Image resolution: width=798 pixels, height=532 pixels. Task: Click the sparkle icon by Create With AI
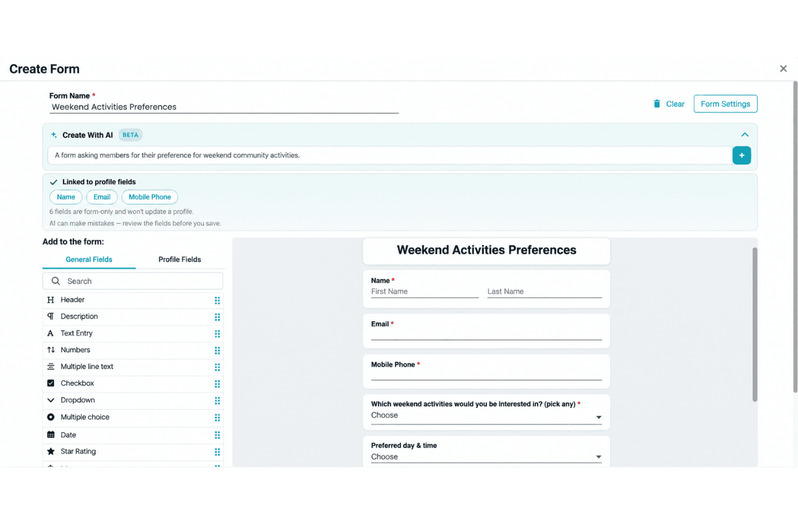(54, 135)
